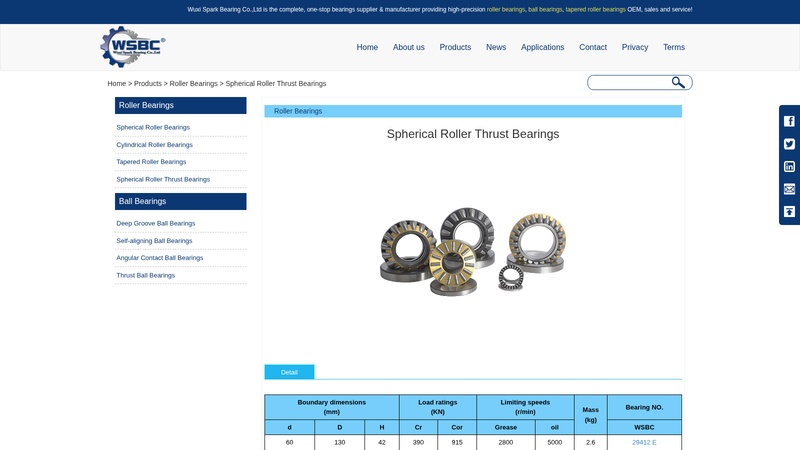This screenshot has height=450, width=800.
Task: Open the Twitter share icon
Action: (x=789, y=144)
